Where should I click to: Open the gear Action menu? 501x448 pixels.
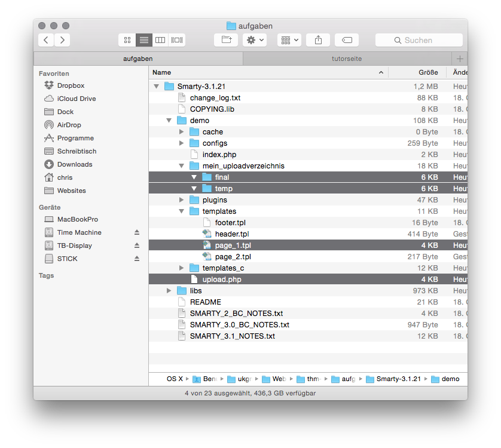[255, 40]
